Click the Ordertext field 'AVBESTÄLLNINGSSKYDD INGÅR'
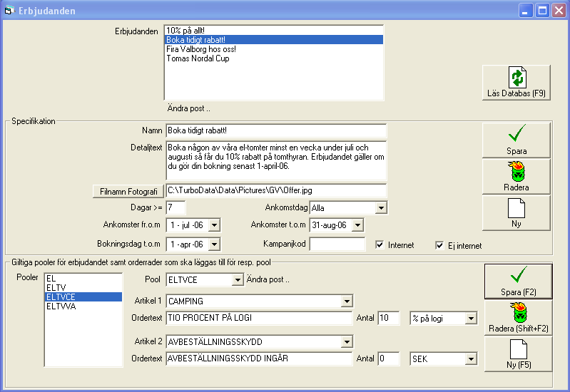Screen dimensions: 570x392 click(259, 359)
